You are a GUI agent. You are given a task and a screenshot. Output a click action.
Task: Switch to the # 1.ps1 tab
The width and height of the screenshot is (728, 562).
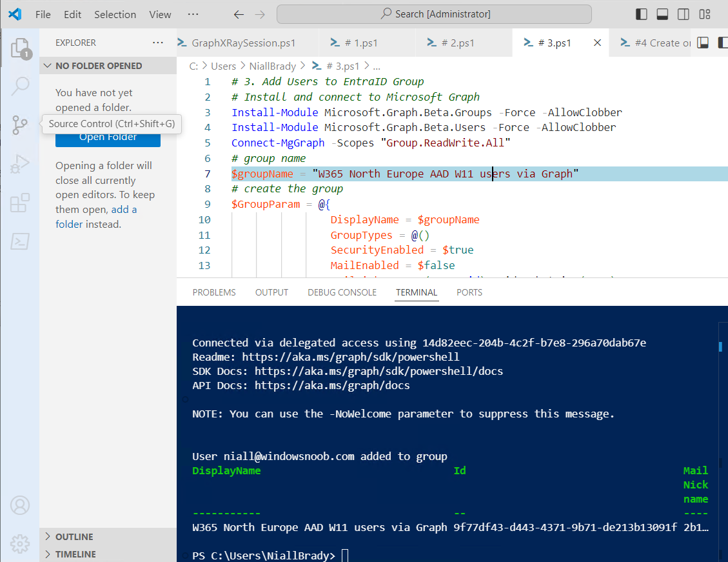pos(367,43)
